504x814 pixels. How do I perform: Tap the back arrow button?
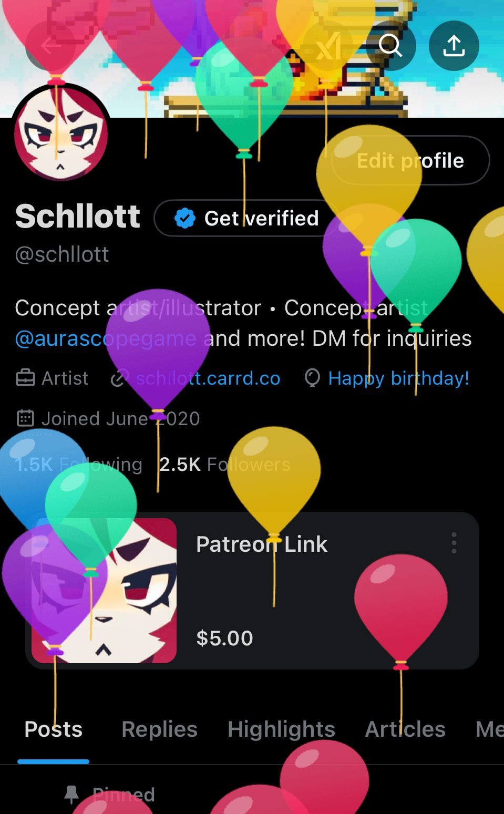tap(50, 46)
